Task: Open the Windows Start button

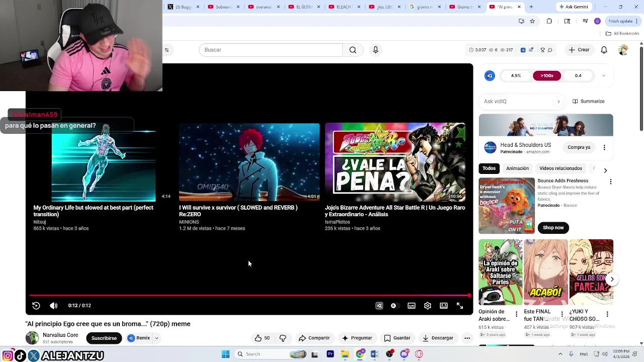Action: point(226,354)
